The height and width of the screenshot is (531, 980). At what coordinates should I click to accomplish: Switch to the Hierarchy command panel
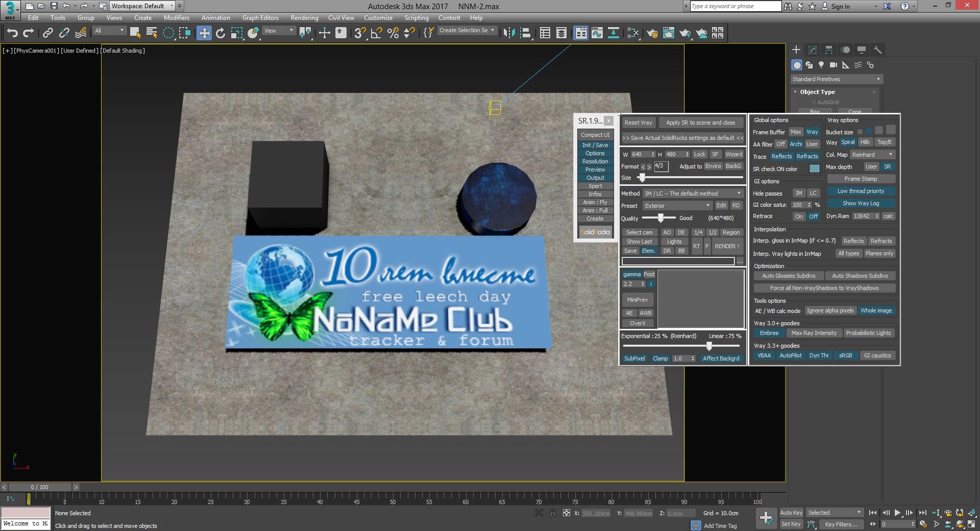(x=829, y=50)
